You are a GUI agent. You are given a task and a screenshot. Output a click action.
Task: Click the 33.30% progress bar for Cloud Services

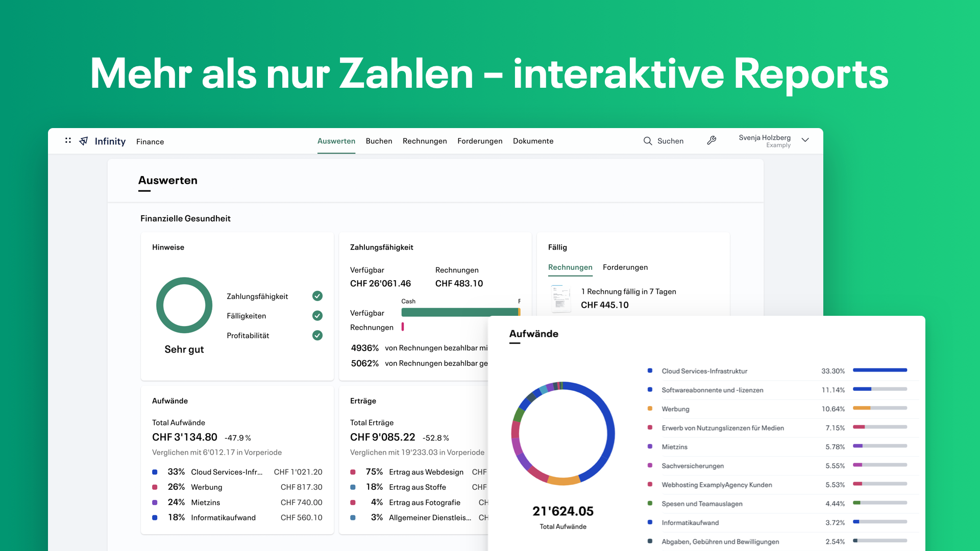[x=880, y=370]
